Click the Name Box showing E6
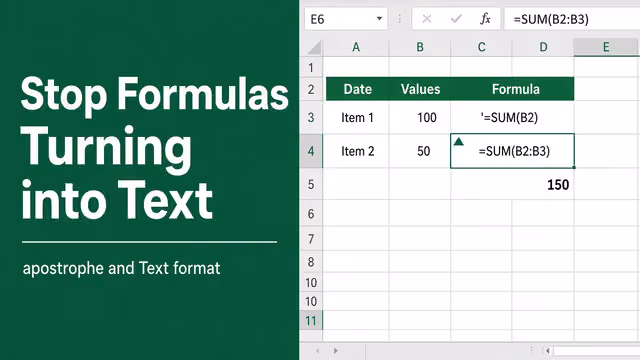The image size is (640, 360). (x=346, y=19)
